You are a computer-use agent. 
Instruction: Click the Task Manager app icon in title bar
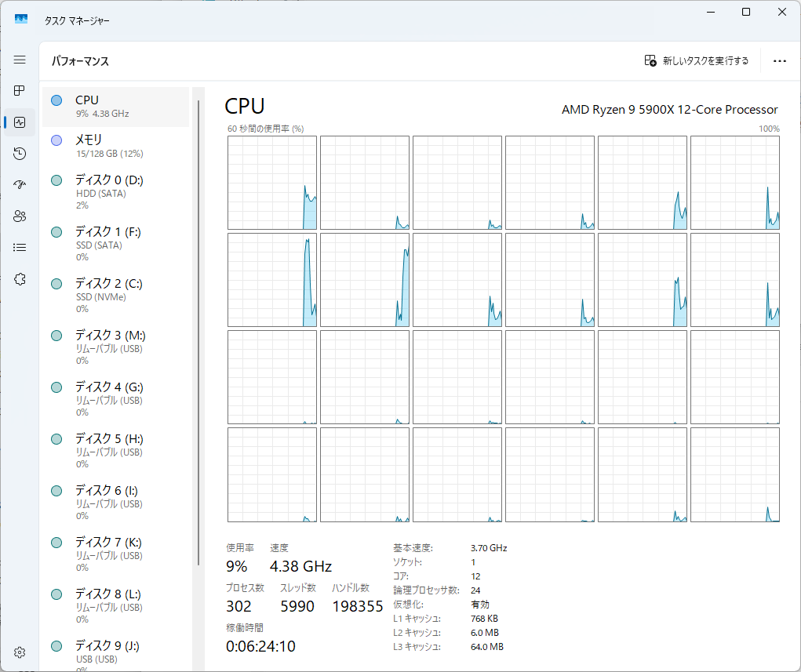point(21,20)
